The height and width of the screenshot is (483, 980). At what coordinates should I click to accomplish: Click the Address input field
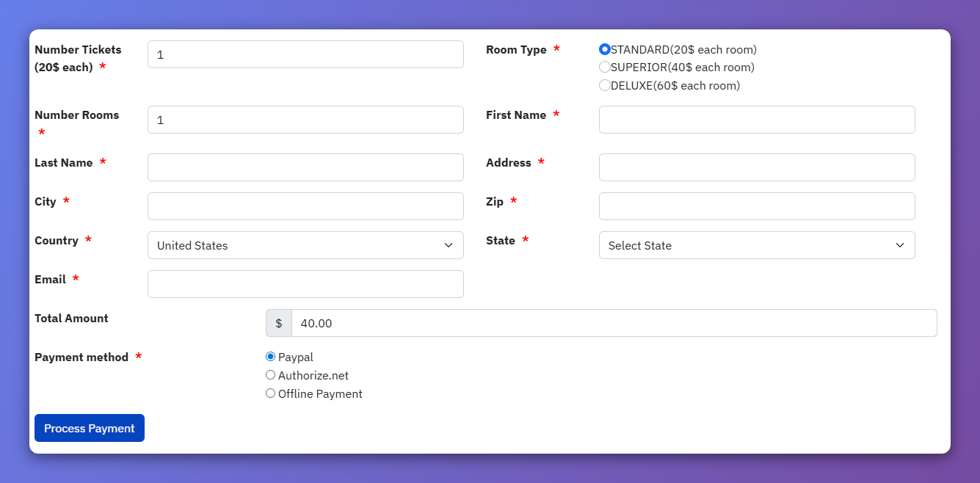point(756,167)
